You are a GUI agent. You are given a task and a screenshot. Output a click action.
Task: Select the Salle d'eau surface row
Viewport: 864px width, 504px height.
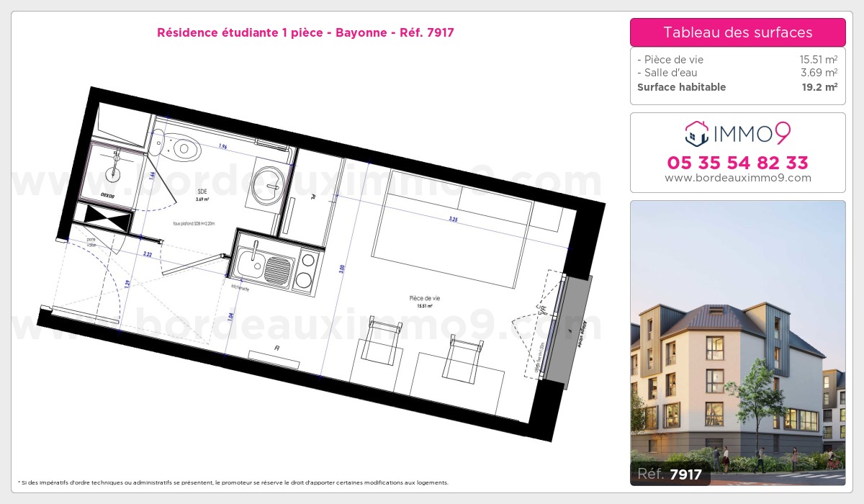(x=737, y=73)
